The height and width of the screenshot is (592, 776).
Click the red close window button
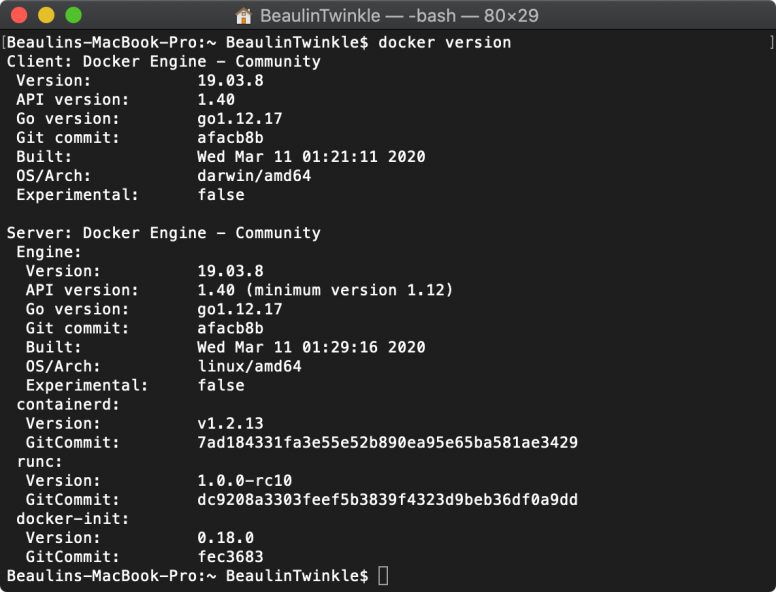click(x=19, y=15)
